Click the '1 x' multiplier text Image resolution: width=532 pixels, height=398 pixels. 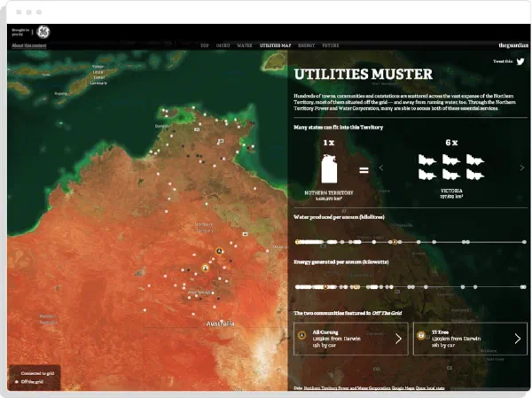(x=329, y=143)
